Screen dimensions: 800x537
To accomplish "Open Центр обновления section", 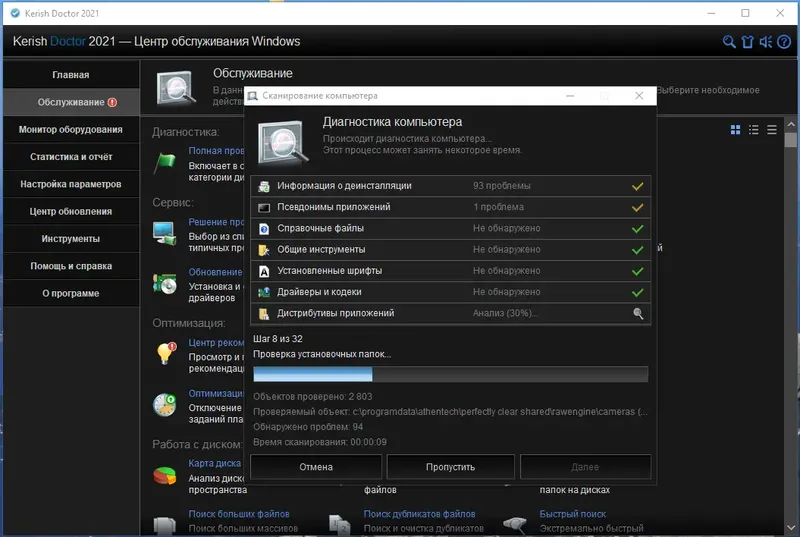I will pyautogui.click(x=71, y=211).
